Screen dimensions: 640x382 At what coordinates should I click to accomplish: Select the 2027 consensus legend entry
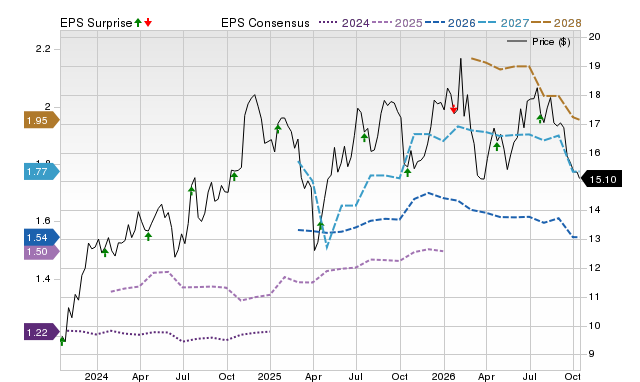pyautogui.click(x=503, y=23)
